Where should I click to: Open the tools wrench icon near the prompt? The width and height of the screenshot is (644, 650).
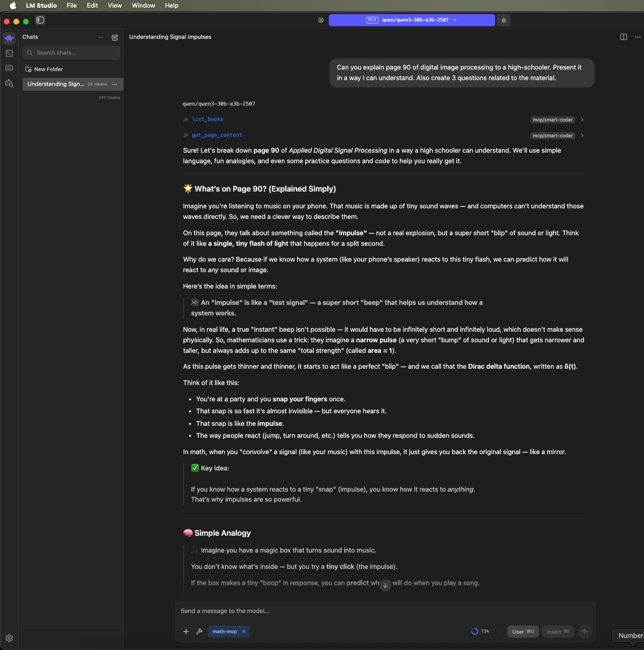pos(200,631)
